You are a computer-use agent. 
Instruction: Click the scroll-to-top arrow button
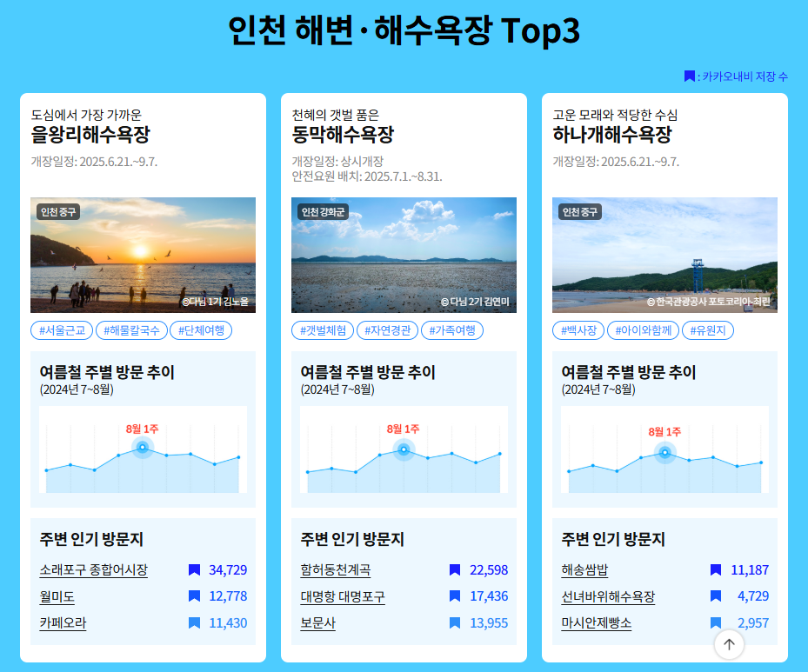[729, 644]
